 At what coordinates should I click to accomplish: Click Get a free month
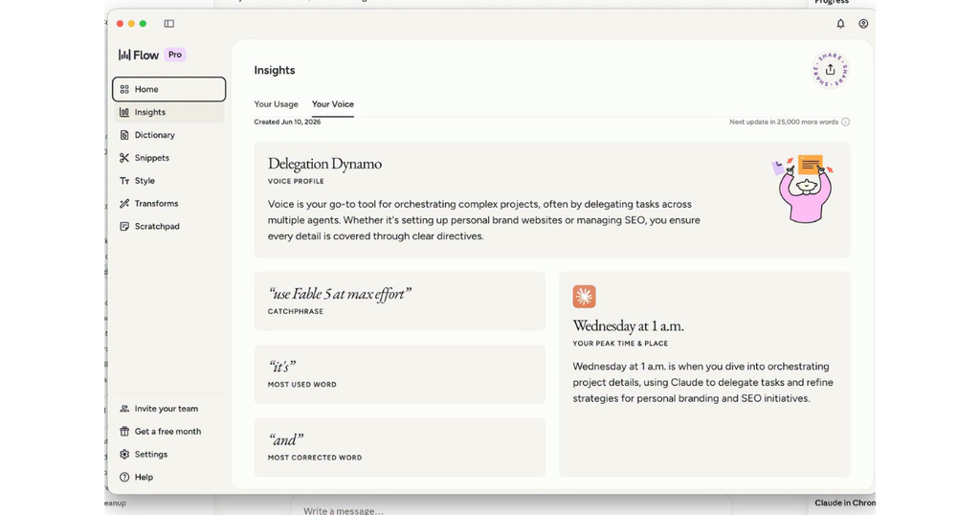click(168, 432)
